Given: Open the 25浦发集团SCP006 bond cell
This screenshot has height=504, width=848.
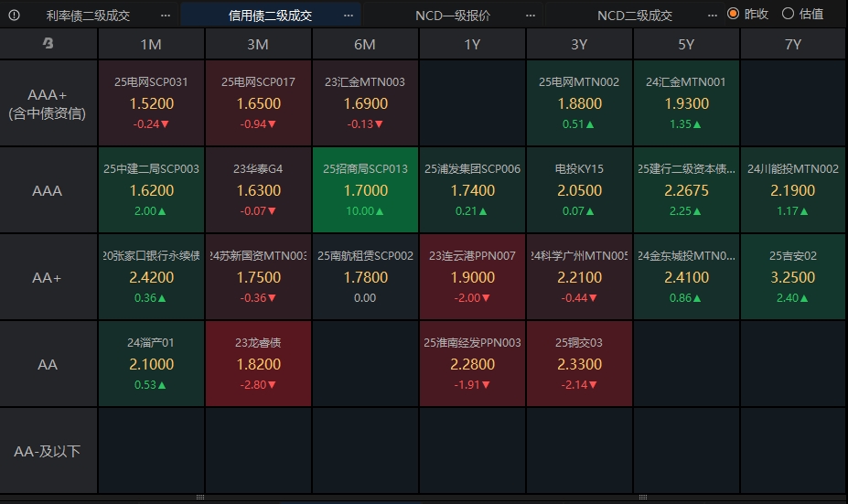Looking at the screenshot, I should [472, 190].
